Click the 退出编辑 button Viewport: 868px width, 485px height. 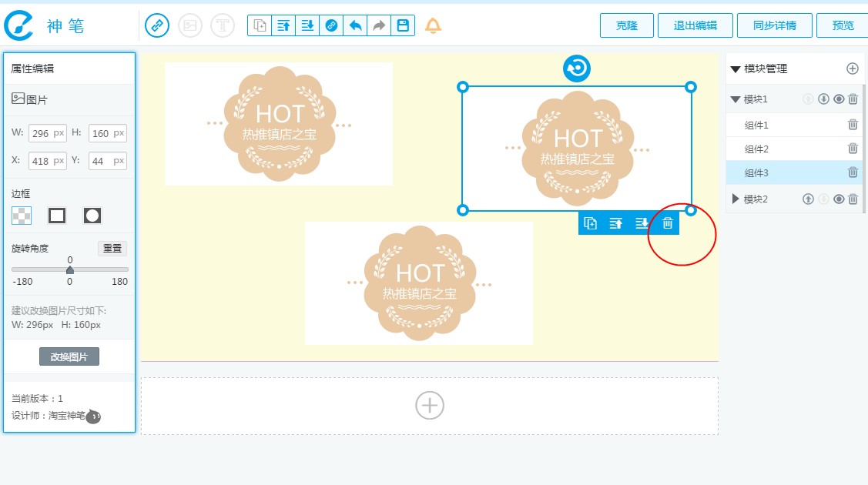pyautogui.click(x=695, y=25)
